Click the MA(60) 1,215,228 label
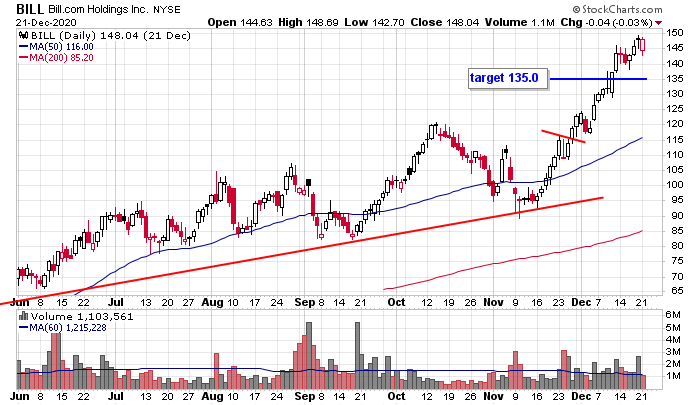The height and width of the screenshot is (405, 700). click(68, 328)
